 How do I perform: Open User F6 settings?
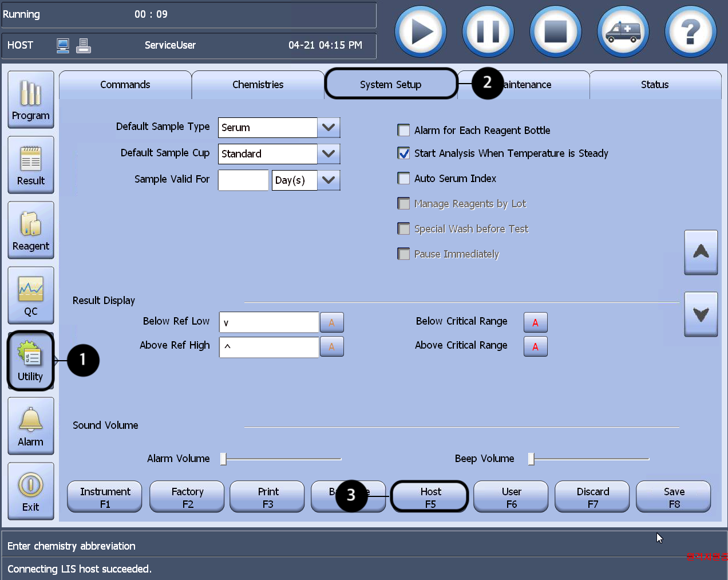[x=511, y=497]
